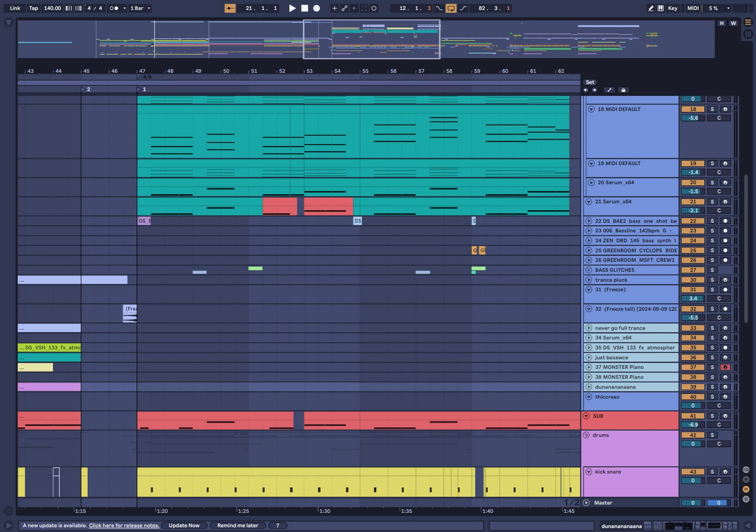
Task: Collapse the 18 MIDI DEFAULT track
Action: 591,109
